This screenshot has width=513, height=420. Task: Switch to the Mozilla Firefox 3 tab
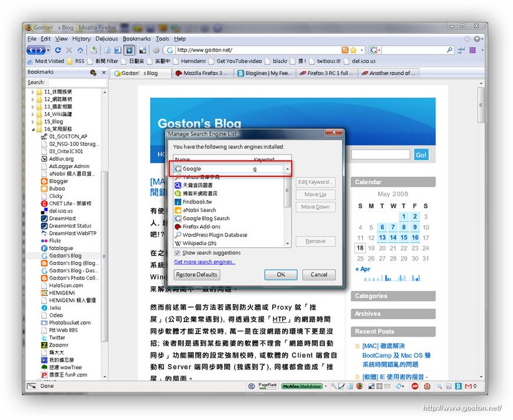(203, 73)
